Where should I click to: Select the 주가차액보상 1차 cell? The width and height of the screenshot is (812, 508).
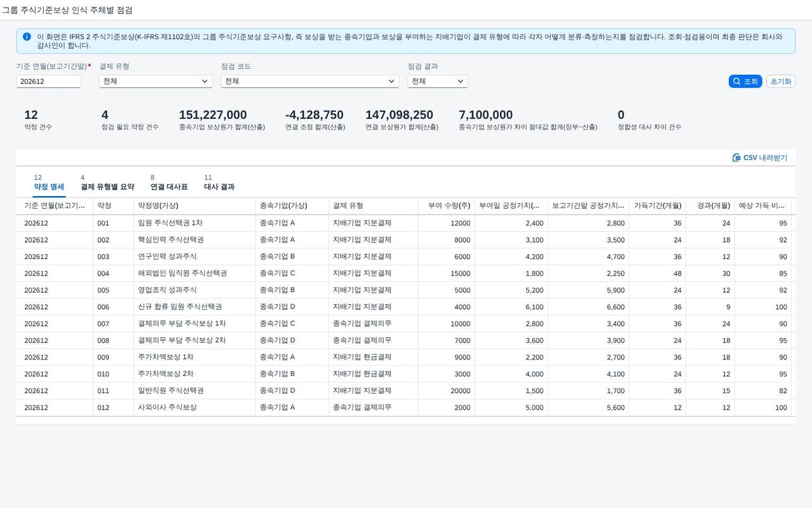coord(194,357)
